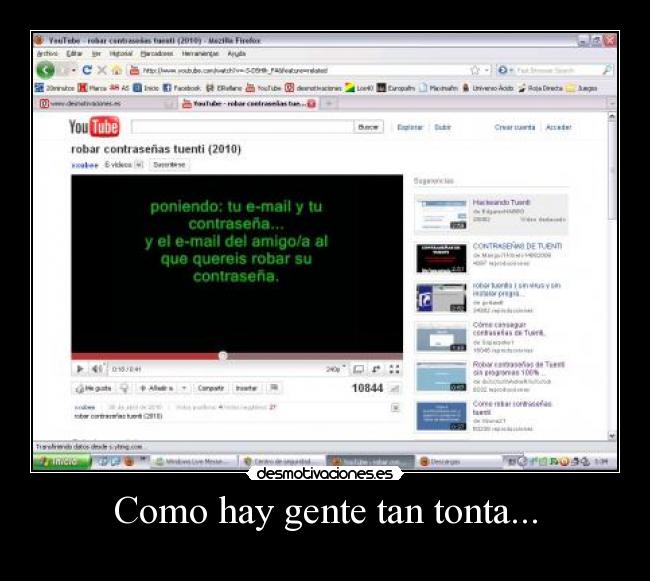Image resolution: width=650 pixels, height=581 pixels.
Task: Click the 'Me gusta' like button
Action: [94, 388]
